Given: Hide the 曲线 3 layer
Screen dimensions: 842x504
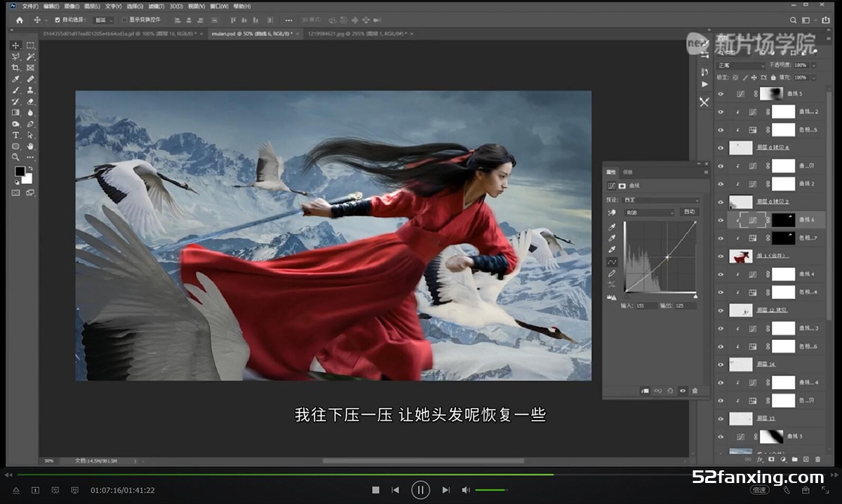Looking at the screenshot, I should (720, 437).
